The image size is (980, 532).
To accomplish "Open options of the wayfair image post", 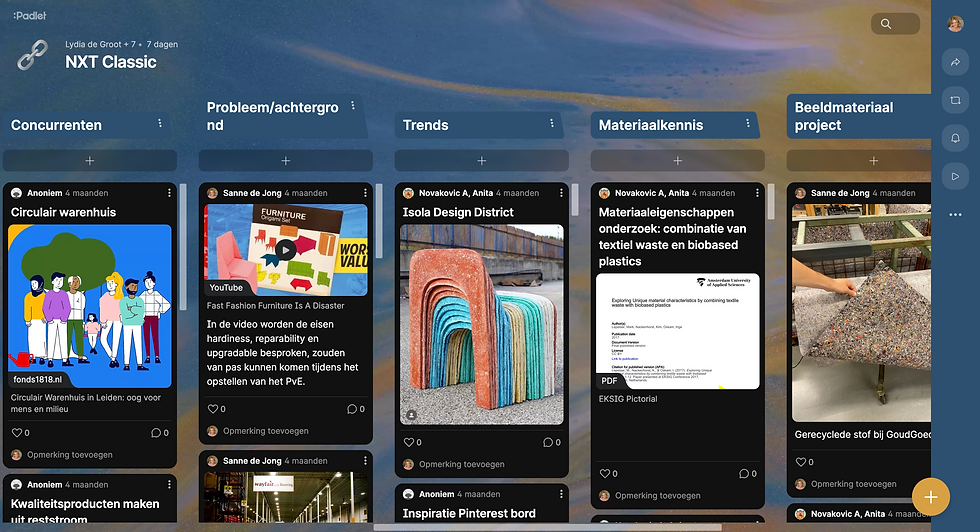I will coord(365,461).
